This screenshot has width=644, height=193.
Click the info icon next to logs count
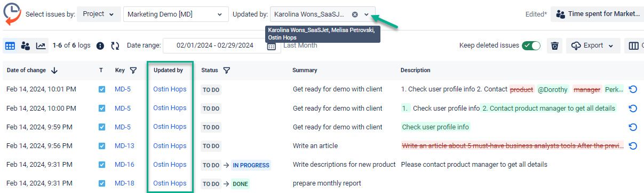click(100, 46)
